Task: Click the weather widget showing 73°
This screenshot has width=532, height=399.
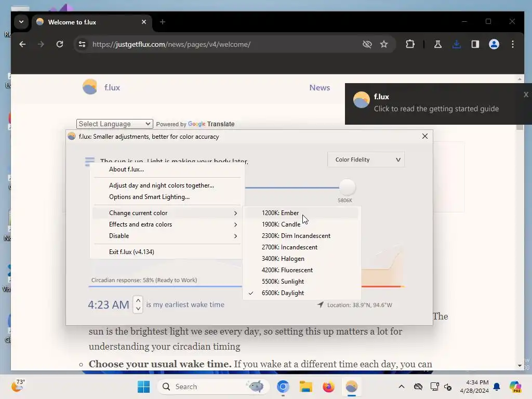Action: (x=18, y=386)
